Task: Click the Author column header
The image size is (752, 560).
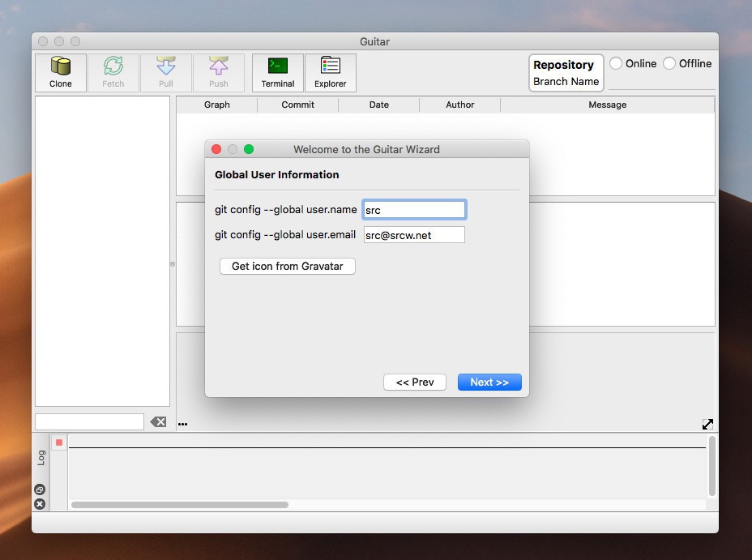Action: [x=460, y=105]
